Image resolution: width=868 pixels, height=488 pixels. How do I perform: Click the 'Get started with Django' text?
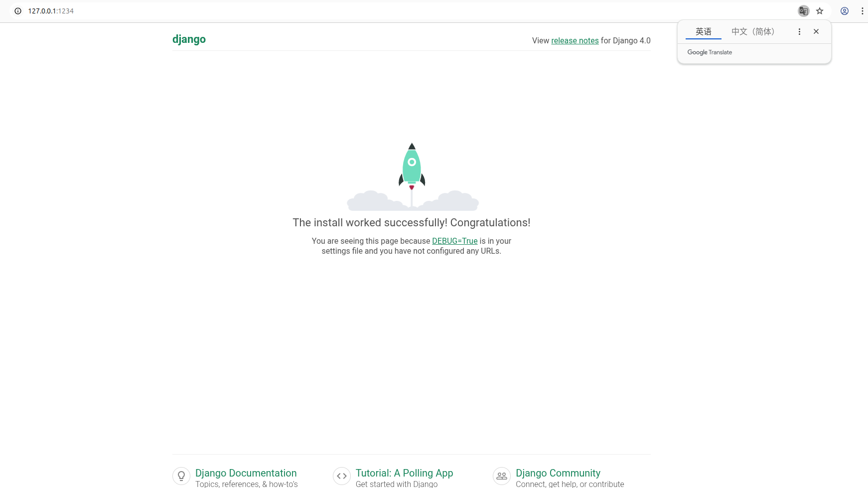[x=397, y=484]
